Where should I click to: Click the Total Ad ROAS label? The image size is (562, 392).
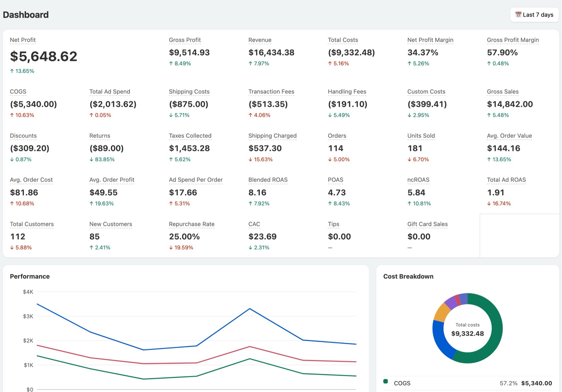(x=506, y=180)
